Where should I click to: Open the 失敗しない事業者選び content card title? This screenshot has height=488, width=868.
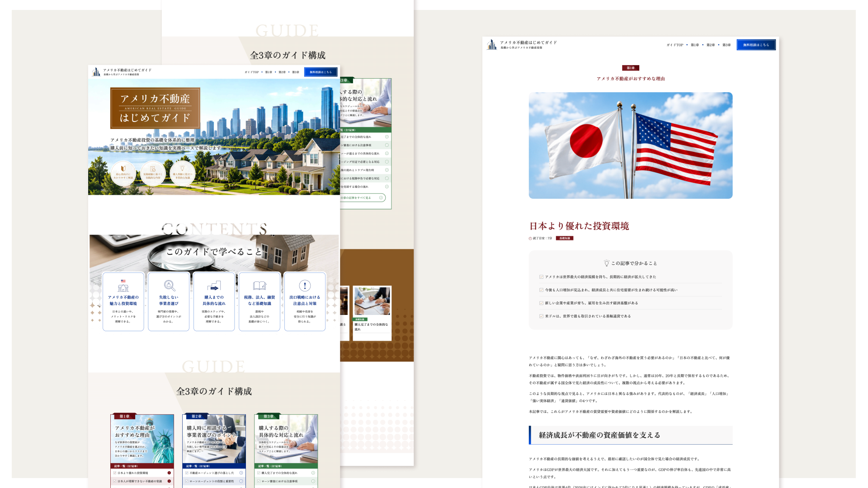click(x=169, y=300)
